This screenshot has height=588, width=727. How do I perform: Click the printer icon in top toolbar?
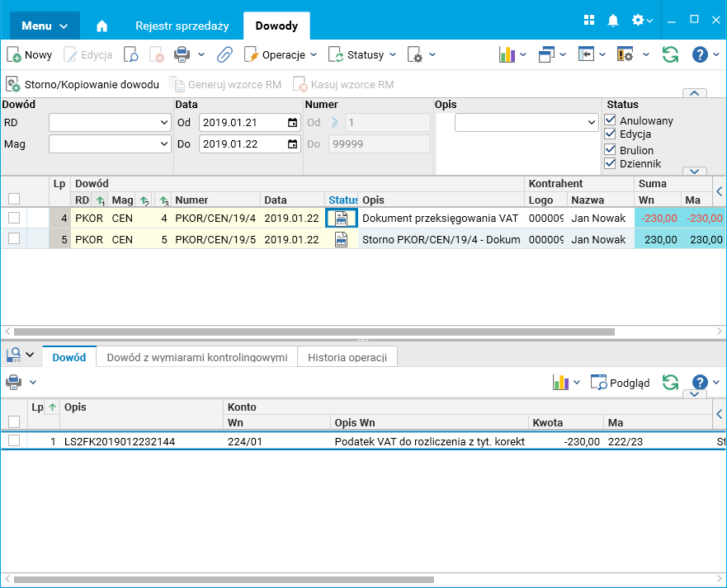pos(182,55)
